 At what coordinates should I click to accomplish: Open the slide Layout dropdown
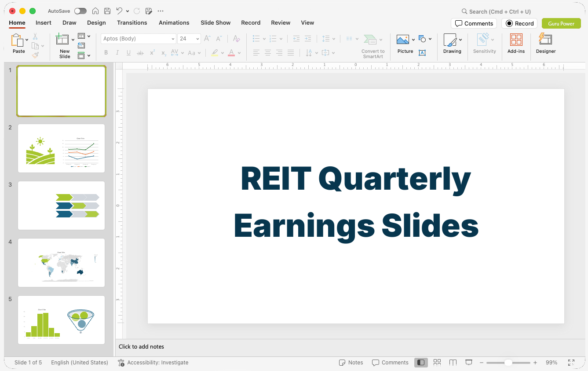point(84,36)
